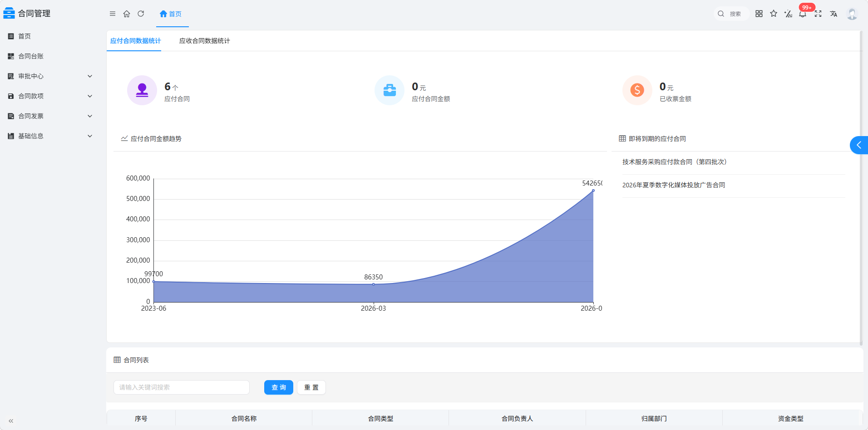Click the 应付合同金额趋势 chart icon
Viewport: 868px width, 430px height.
[124, 138]
